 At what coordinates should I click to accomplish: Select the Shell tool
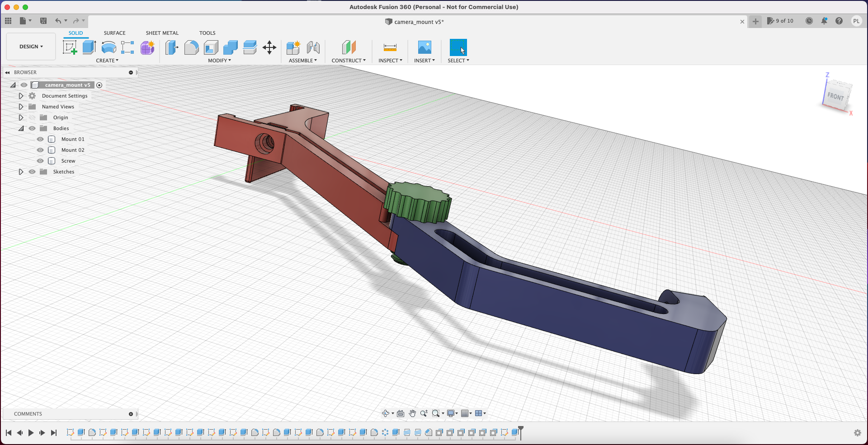(x=211, y=47)
